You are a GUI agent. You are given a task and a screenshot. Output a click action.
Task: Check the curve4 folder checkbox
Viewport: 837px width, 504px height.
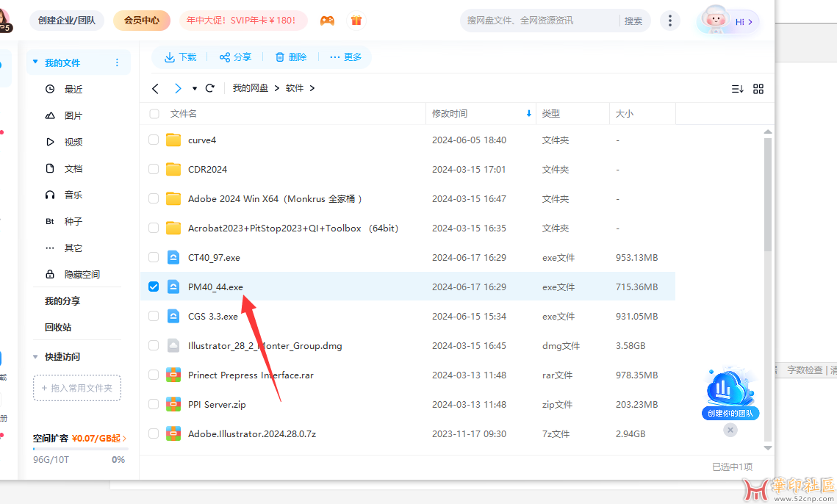(x=154, y=140)
